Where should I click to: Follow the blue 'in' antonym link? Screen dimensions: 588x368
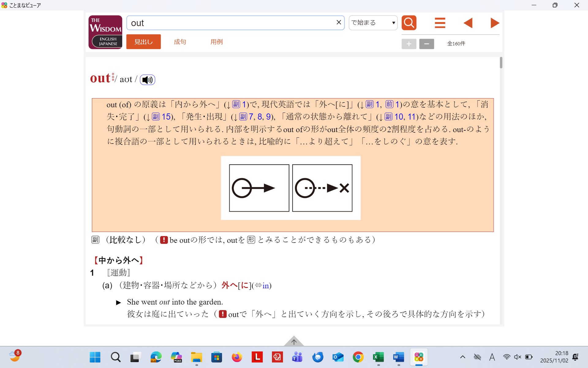pos(266,286)
